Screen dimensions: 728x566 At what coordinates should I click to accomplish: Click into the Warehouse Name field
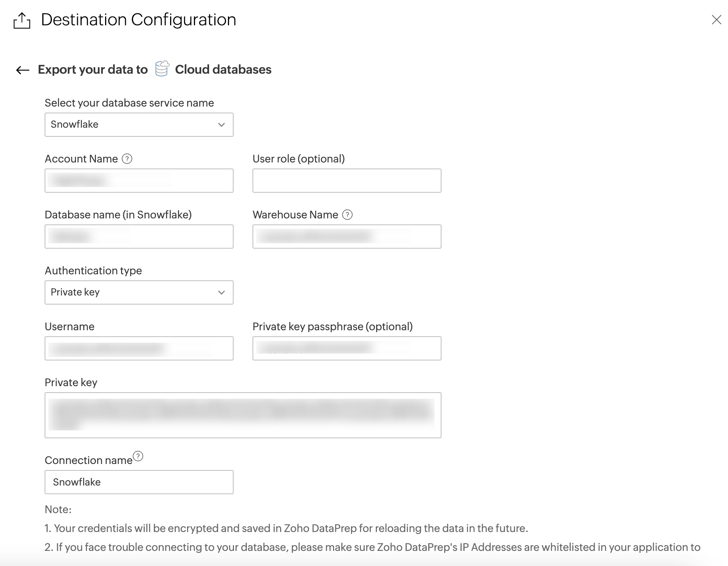point(347,237)
